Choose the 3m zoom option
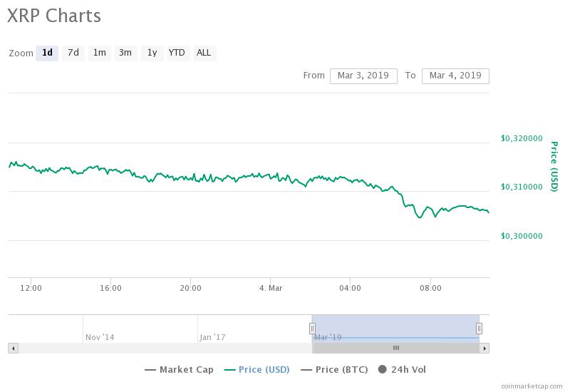The height and width of the screenshot is (392, 570). click(125, 53)
